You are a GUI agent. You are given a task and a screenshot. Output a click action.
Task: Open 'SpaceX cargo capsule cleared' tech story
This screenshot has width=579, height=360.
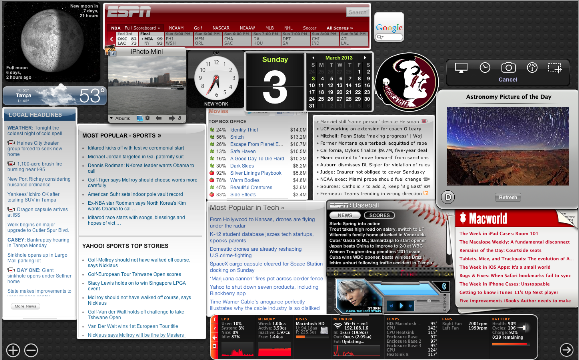(266, 267)
